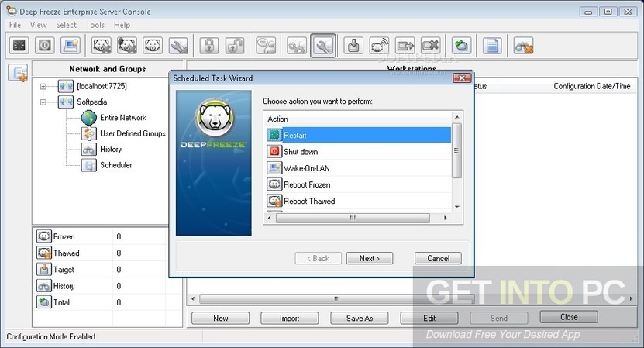Click the left arrow of the workstations scrollbar
The image size is (644, 348).
pyautogui.click(x=193, y=298)
